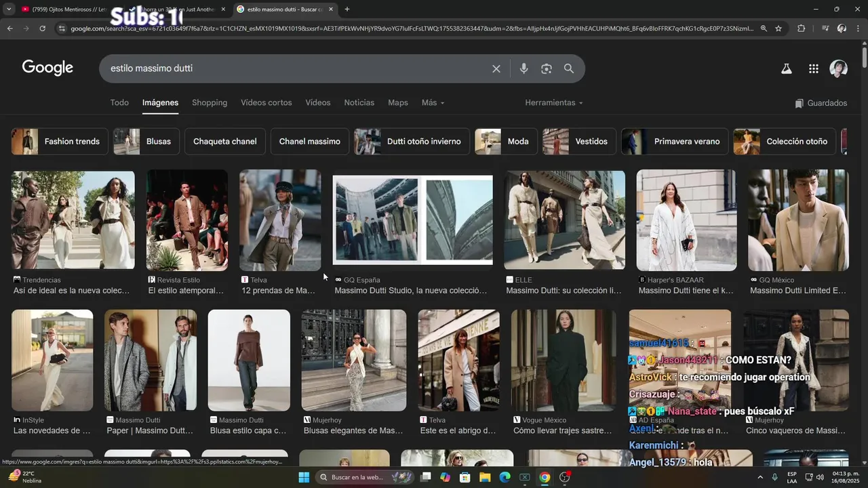This screenshot has width=868, height=488.
Task: Open 'Blusa estilo capa c...' link
Action: click(x=248, y=431)
